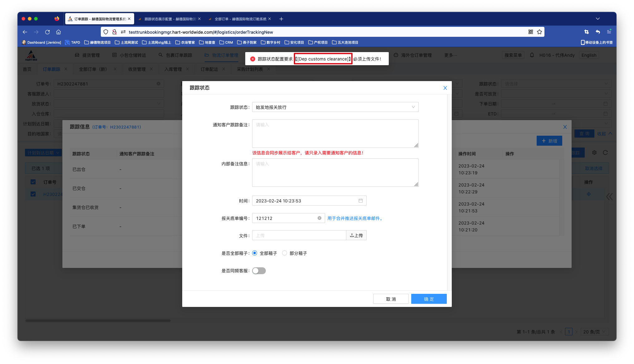Go to the browser home icon

point(58,32)
